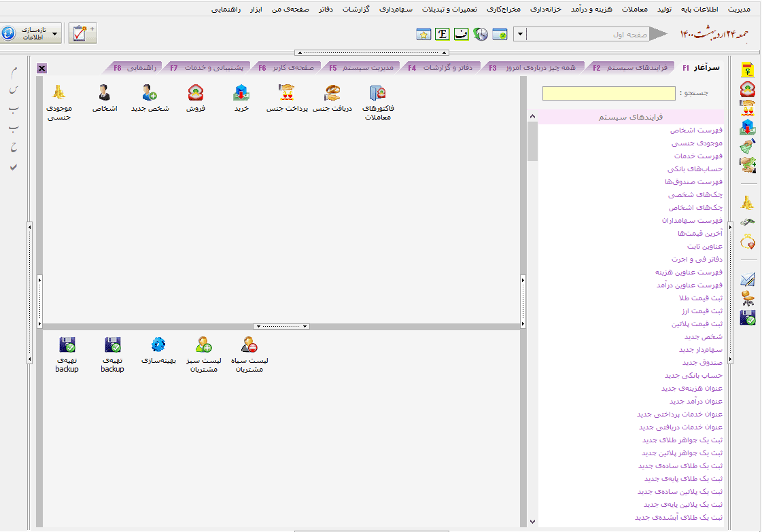
Task: Open the ثبت قیمت طلا link
Action: click(x=700, y=298)
